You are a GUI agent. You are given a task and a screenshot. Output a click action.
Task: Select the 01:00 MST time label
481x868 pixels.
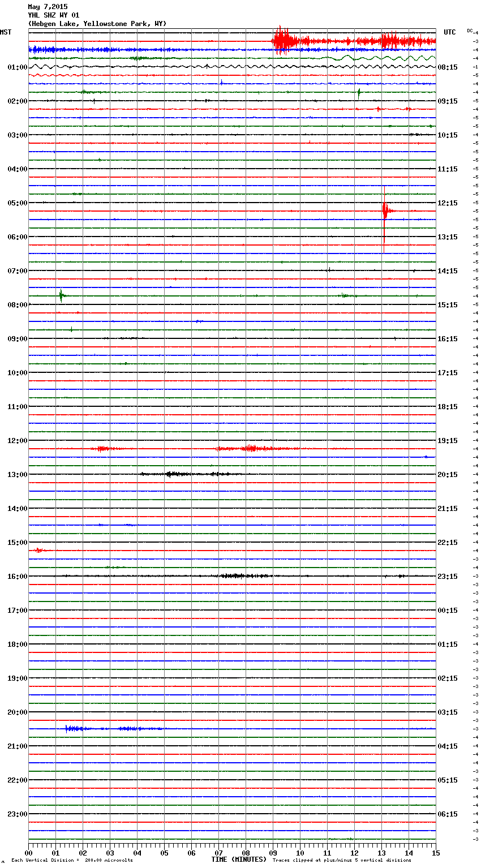point(18,67)
